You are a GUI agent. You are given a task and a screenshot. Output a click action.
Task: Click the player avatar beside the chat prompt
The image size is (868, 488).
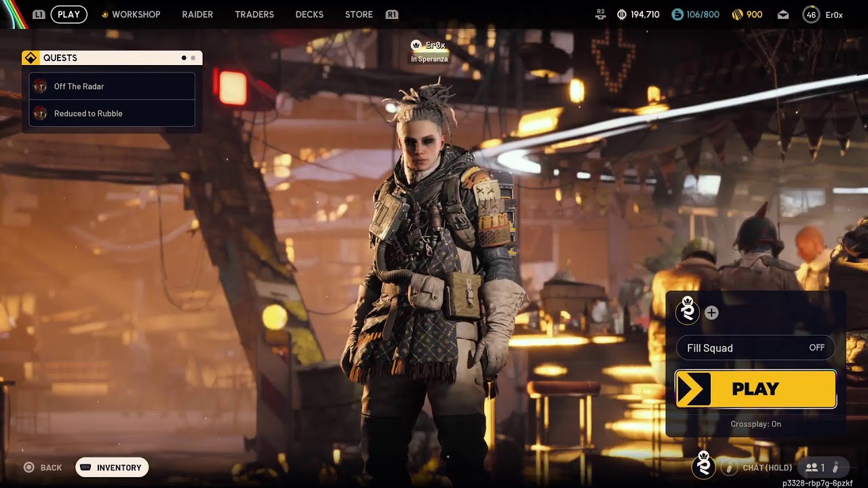point(704,466)
